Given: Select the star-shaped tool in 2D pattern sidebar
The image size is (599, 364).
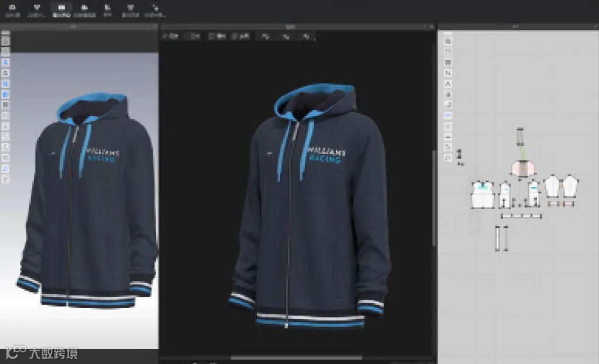Looking at the screenshot, I should click(x=448, y=126).
